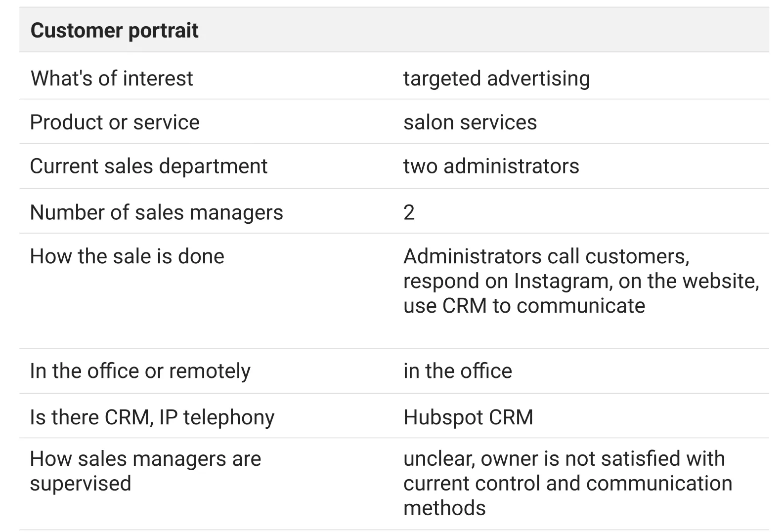
Task: Click the "unclear, owner is not satisfied" line
Action: click(x=564, y=459)
